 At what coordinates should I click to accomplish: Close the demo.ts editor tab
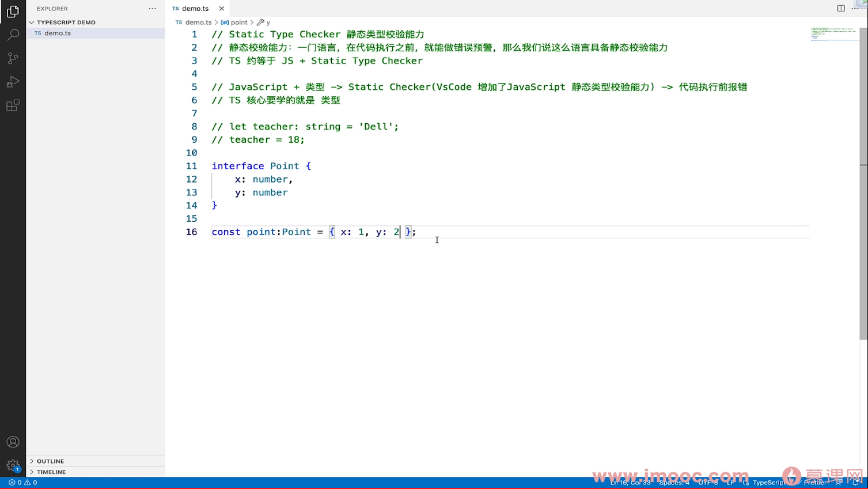[222, 9]
